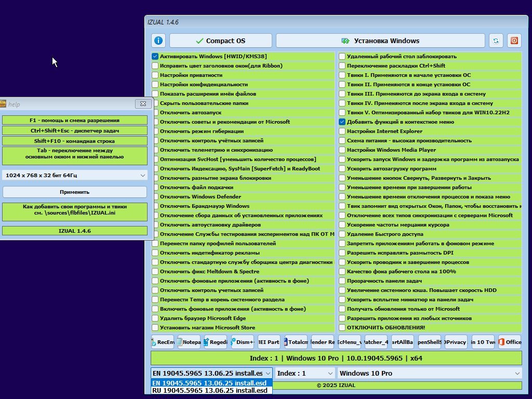This screenshot has width=532, height=399.
Task: Open the StartAllBack tool button
Action: [403, 342]
